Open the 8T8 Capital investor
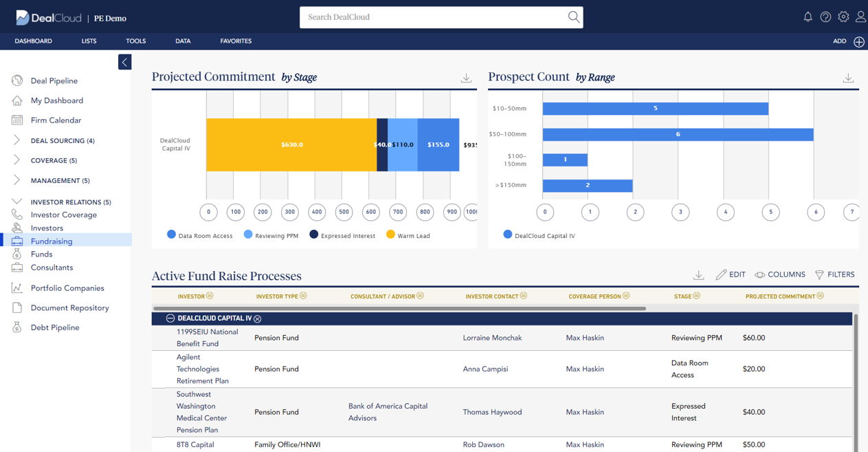This screenshot has width=868, height=452. pyautogui.click(x=195, y=444)
